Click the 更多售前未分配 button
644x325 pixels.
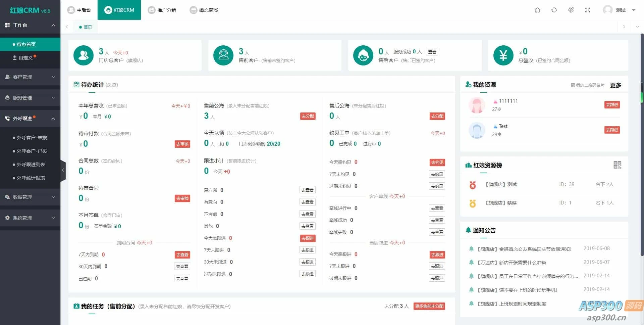[x=429, y=306]
